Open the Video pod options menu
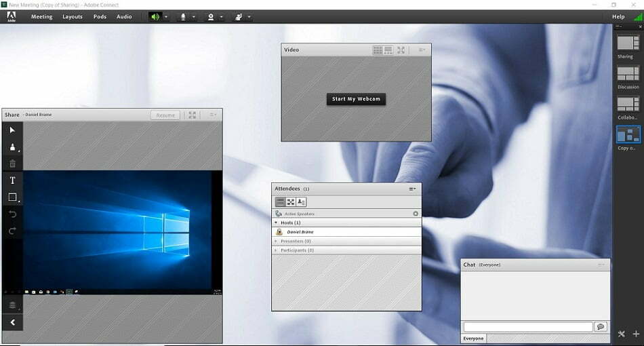Viewport: 644px width, 346px height. coord(422,50)
